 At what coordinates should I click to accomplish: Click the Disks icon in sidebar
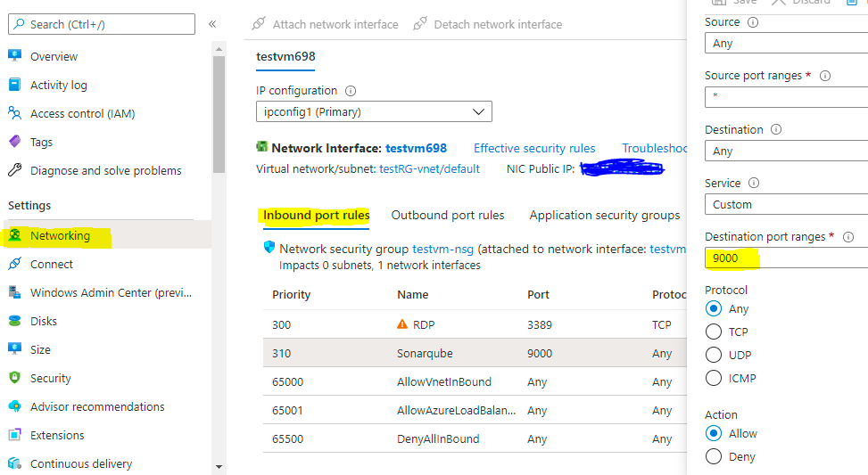[14, 321]
